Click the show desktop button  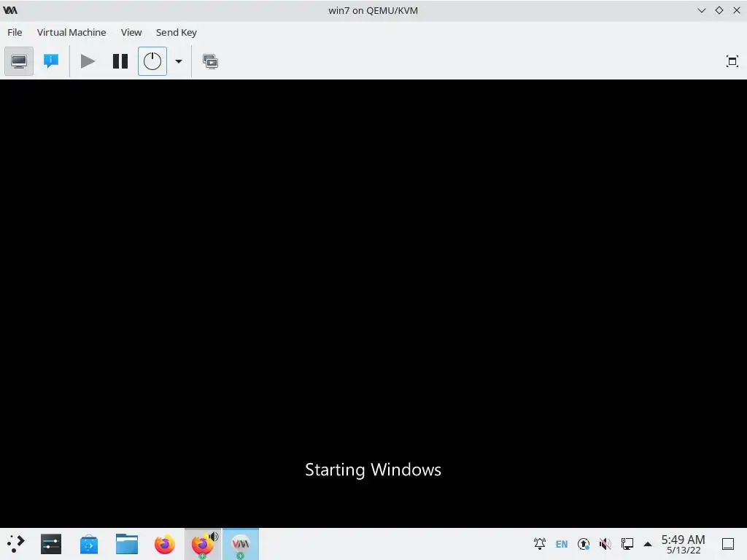click(728, 544)
